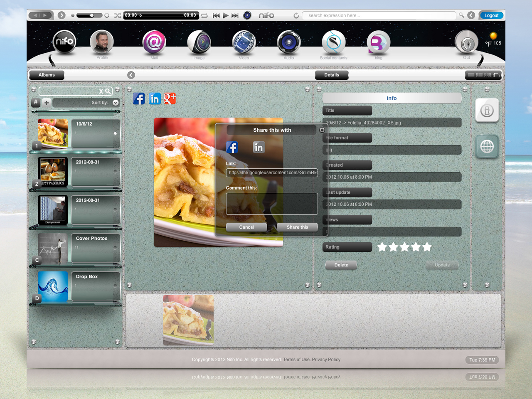Click the info side panel button
Screen dimensions: 532x399
pos(487,110)
